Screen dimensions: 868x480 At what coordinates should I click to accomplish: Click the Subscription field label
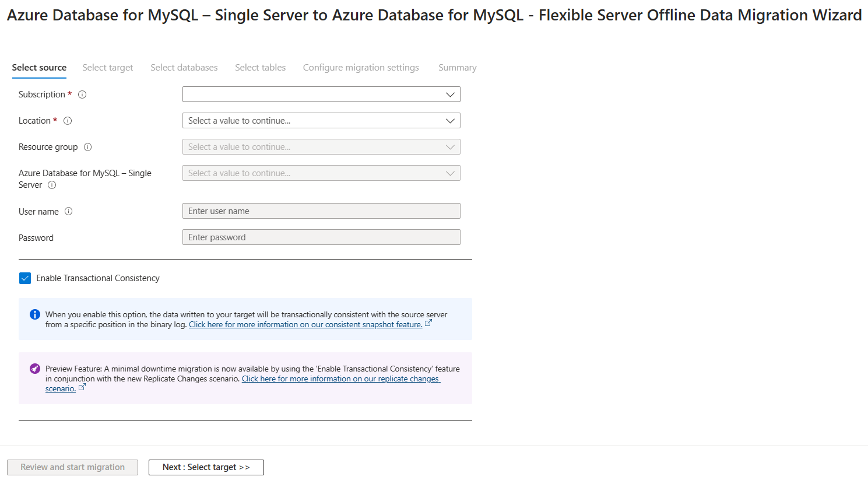pyautogui.click(x=42, y=94)
